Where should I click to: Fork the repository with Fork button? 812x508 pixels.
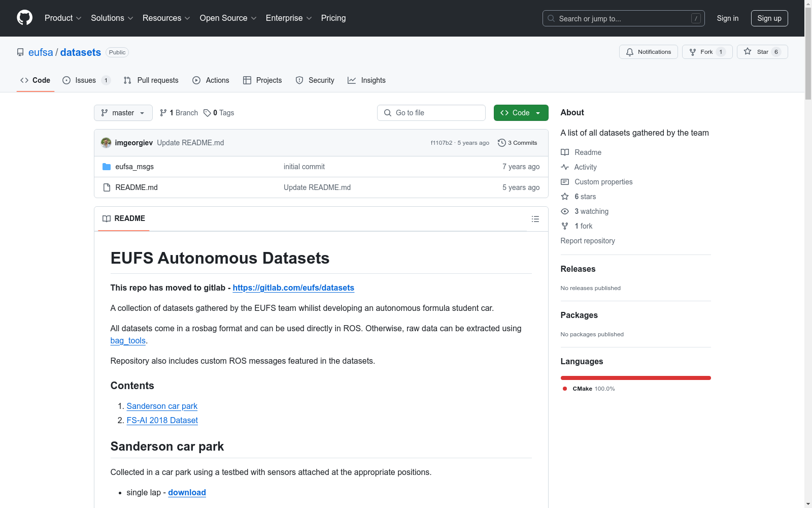point(707,52)
